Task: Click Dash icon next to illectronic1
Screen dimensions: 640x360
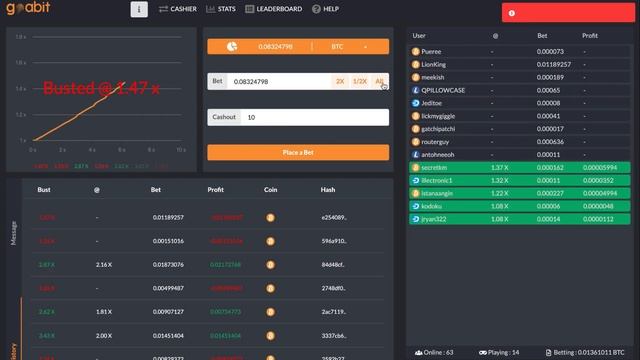Action: tap(416, 180)
